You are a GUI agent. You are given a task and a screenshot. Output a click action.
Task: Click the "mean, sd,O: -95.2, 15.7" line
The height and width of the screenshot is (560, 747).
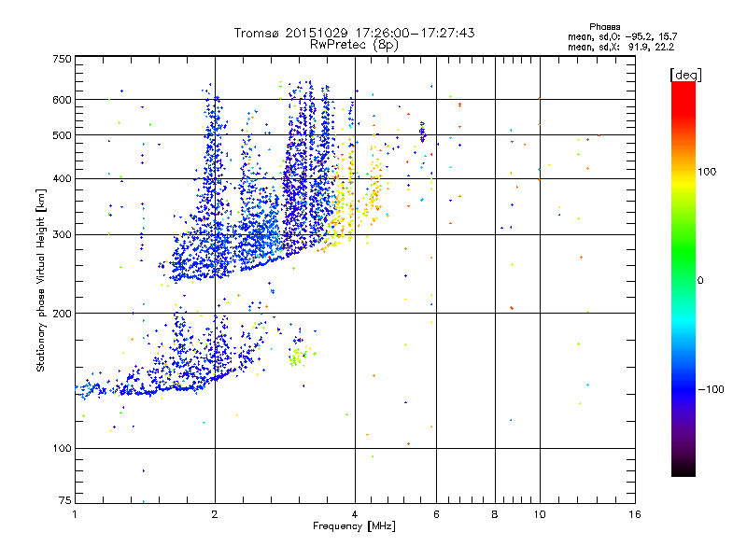click(x=623, y=36)
